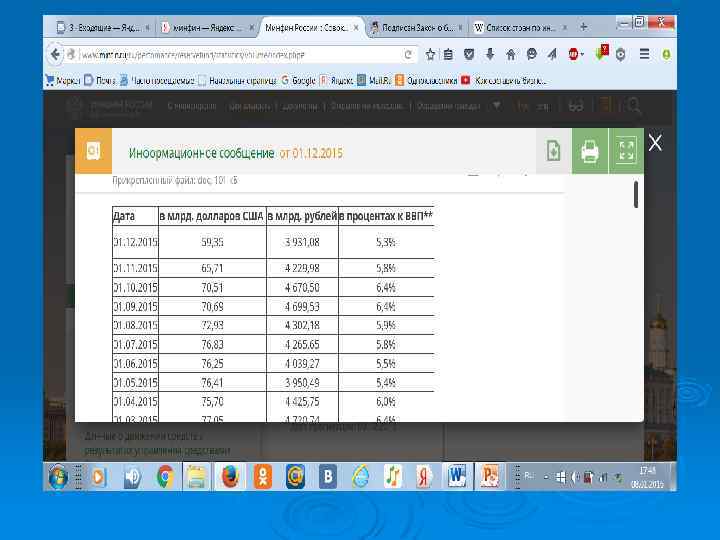720x540 pixels.
Task: Select the value 70,69 in table
Action: (x=212, y=306)
